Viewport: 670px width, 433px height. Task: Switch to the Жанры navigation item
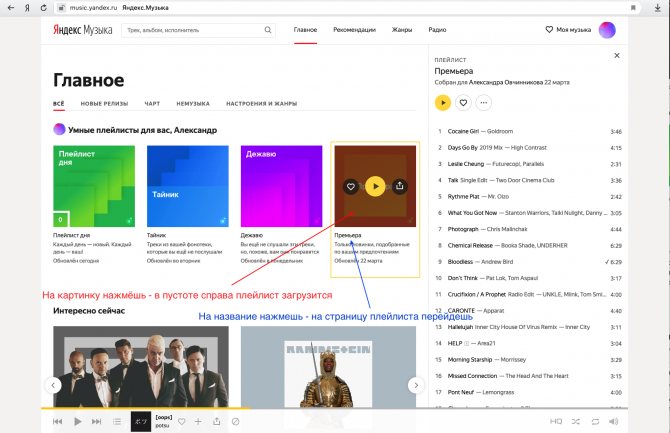click(x=402, y=30)
